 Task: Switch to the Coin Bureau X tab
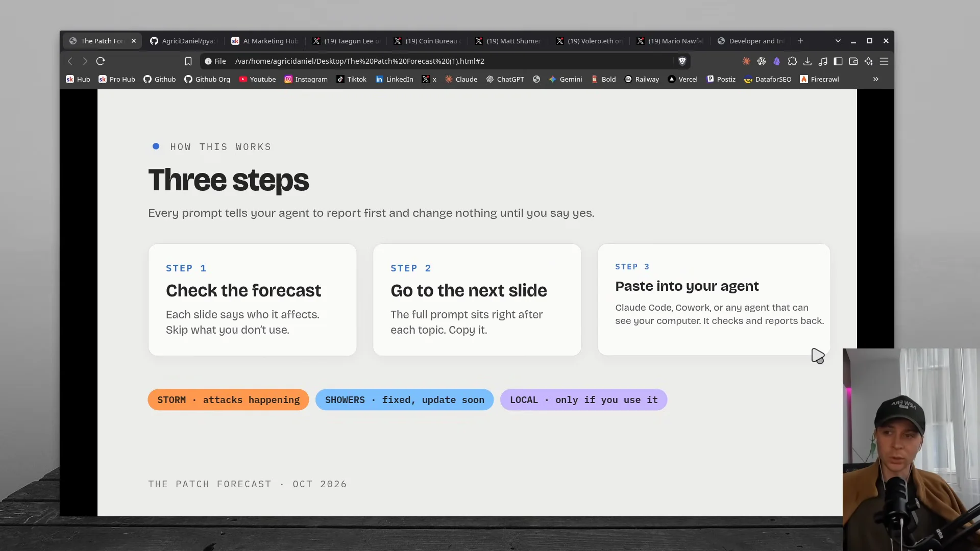(428, 41)
